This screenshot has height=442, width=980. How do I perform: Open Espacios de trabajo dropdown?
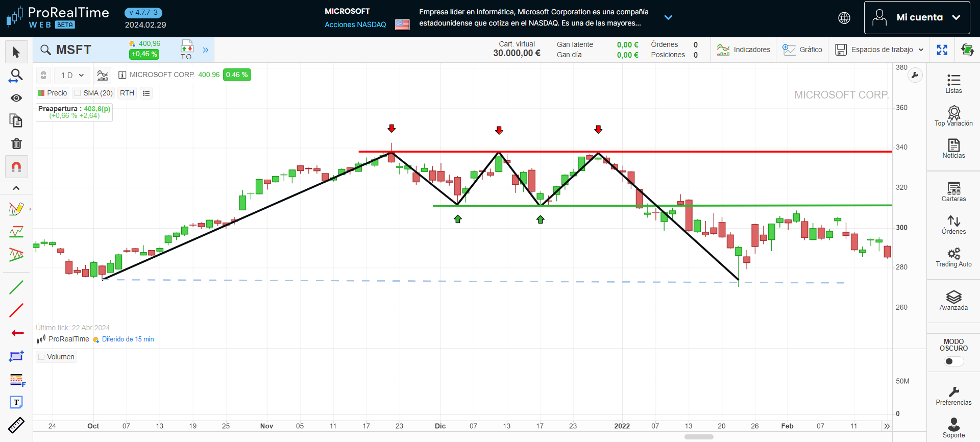point(879,50)
